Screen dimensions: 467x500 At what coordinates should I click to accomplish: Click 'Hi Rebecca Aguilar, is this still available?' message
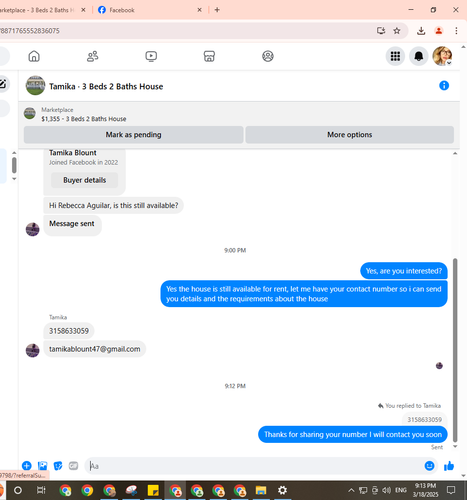tap(114, 205)
